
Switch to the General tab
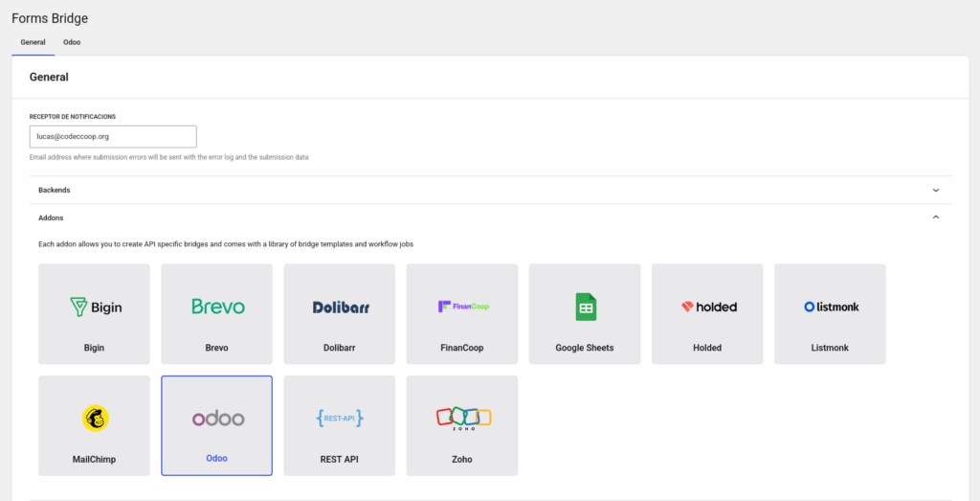pyautogui.click(x=33, y=42)
